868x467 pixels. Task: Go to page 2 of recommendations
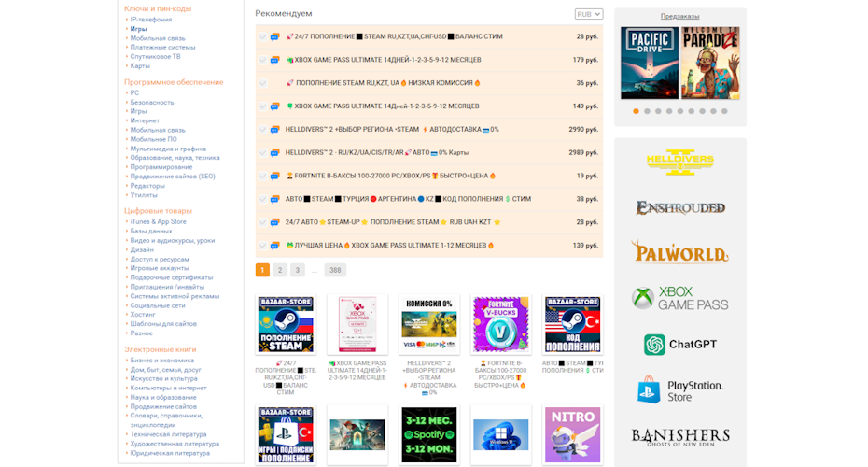click(x=280, y=270)
